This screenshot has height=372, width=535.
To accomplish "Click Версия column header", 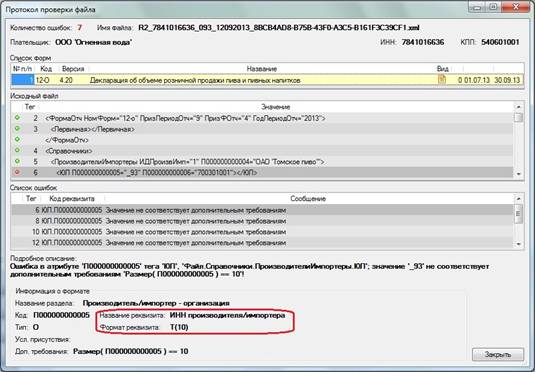I will click(73, 69).
